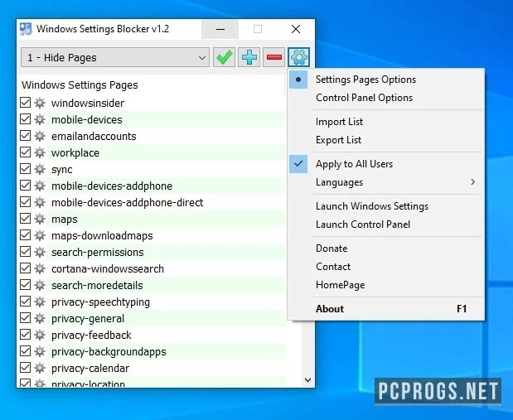Click the blue plus Add button
This screenshot has width=513, height=420.
tap(249, 57)
